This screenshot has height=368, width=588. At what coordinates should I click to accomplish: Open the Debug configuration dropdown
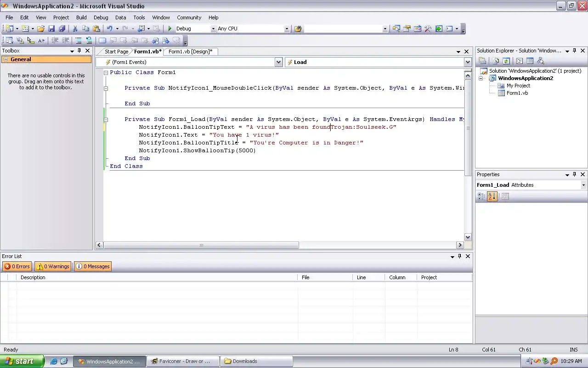[x=213, y=29]
